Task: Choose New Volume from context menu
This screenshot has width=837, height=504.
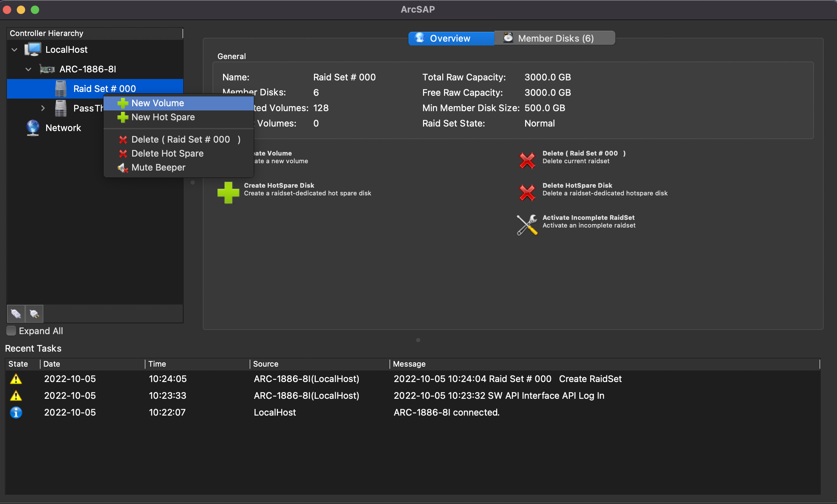Action: (158, 103)
